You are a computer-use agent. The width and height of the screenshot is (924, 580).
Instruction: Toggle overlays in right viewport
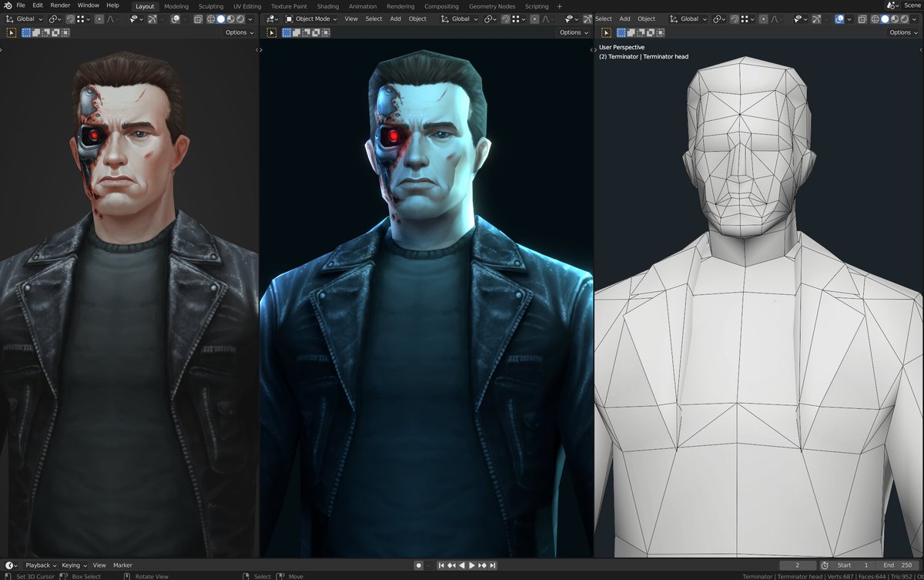coord(840,19)
